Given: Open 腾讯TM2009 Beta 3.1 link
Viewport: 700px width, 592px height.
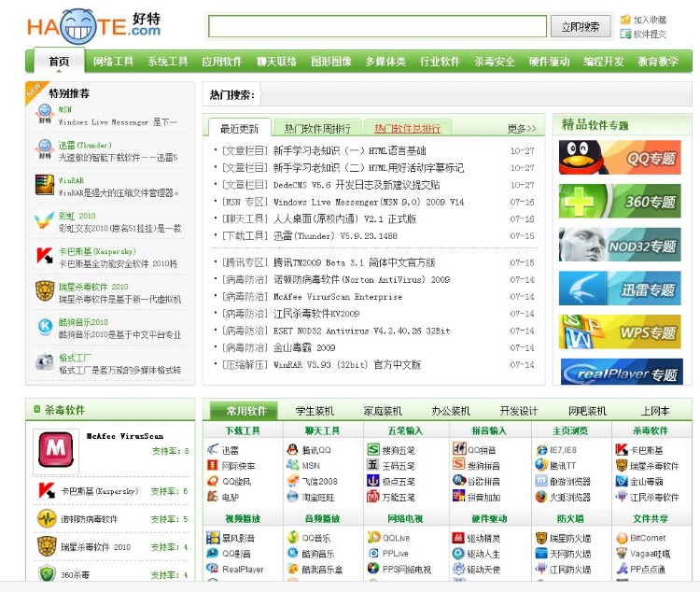Looking at the screenshot, I should [x=354, y=262].
